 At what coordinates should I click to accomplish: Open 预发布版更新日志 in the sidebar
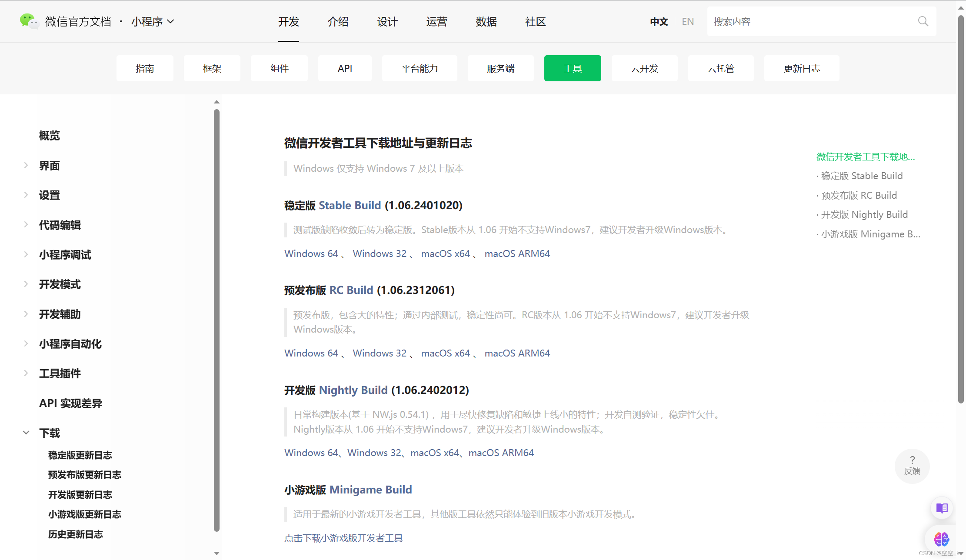(x=85, y=475)
